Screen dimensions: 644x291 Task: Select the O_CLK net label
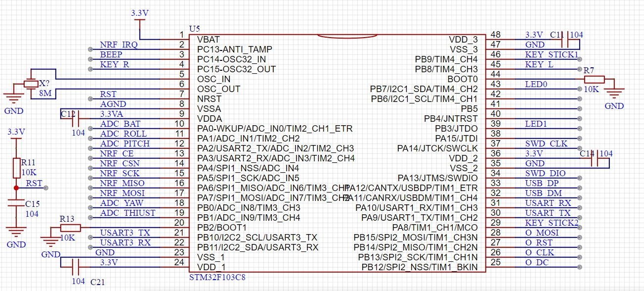[540, 252]
